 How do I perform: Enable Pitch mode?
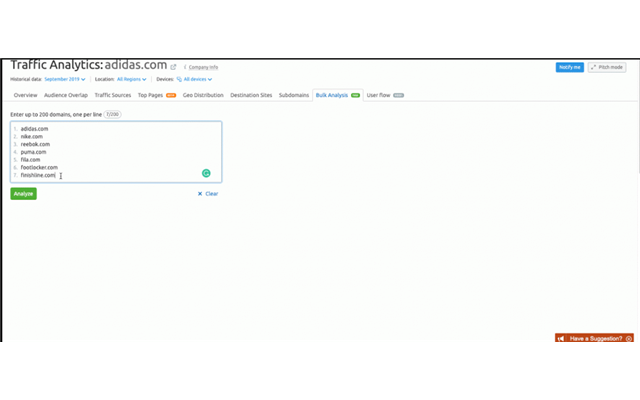607,67
